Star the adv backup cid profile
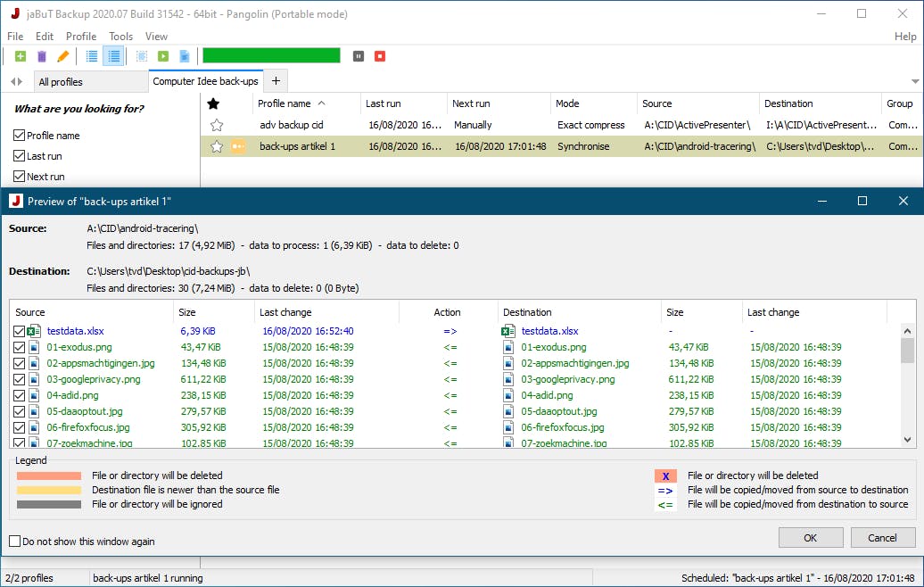This screenshot has height=587, width=924. coord(217,125)
